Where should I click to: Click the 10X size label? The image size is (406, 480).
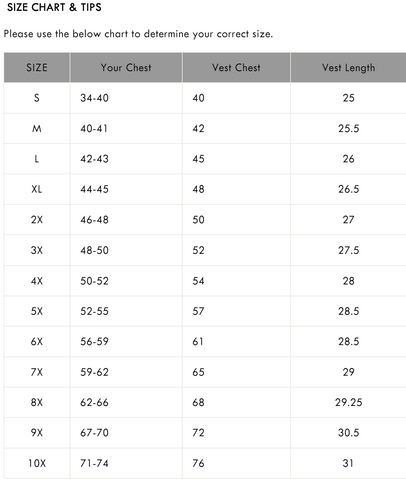coord(37,463)
